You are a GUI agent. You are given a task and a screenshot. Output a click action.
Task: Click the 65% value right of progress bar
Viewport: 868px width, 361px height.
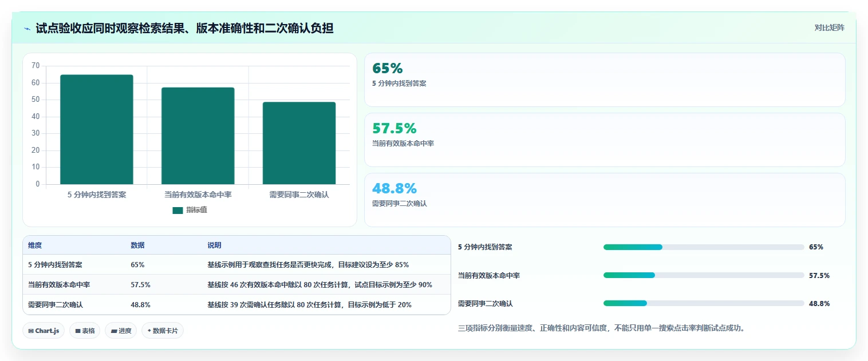coord(816,247)
